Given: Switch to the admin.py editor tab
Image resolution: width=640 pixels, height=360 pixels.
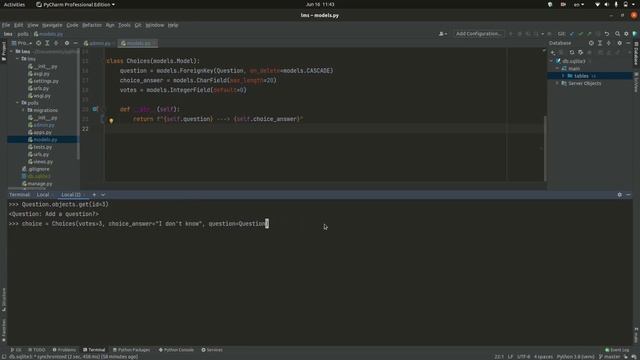Looking at the screenshot, I should click(x=98, y=43).
